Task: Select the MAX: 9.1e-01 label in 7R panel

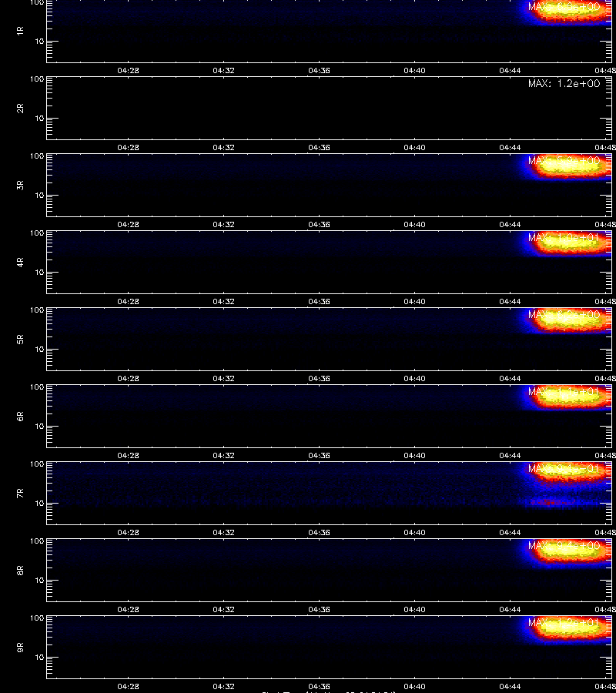Action: [x=564, y=468]
